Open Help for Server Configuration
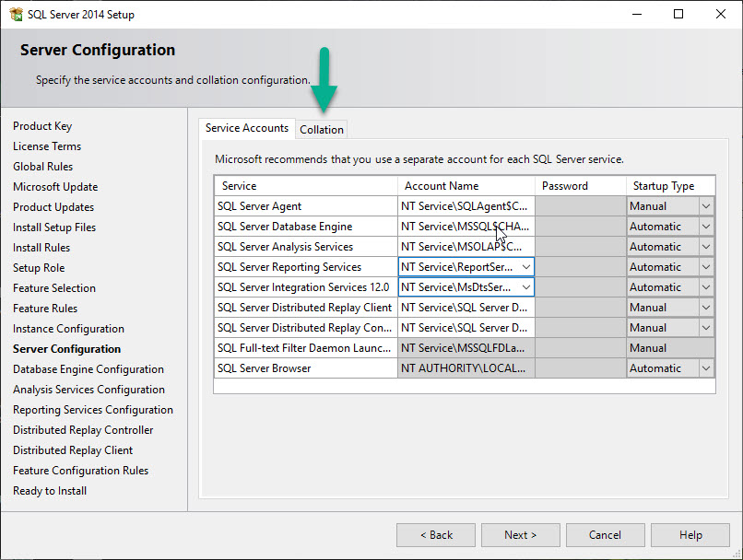The height and width of the screenshot is (560, 743). click(690, 535)
